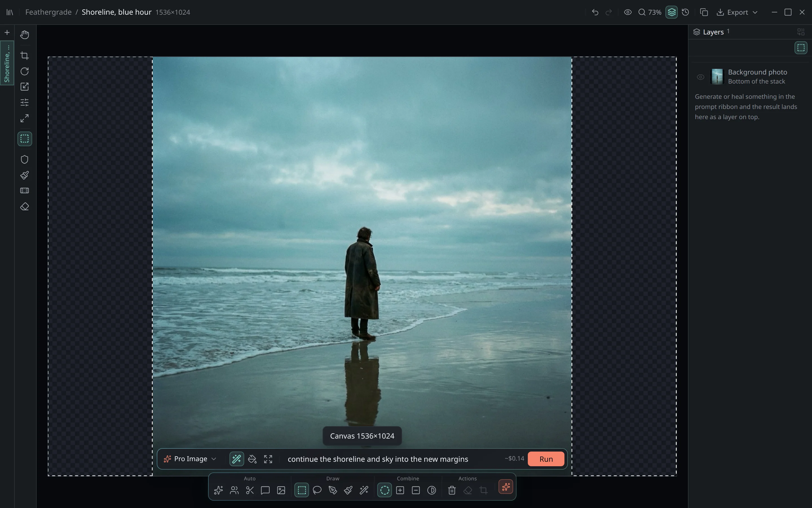Use the Auto scissors cutout tool

click(x=250, y=490)
